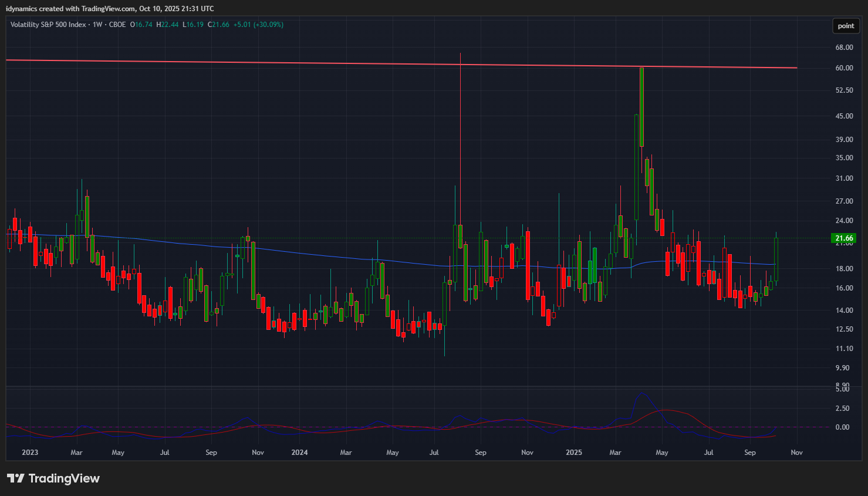The image size is (868, 496).
Task: Click the 0.00 indicator scale label
Action: pyautogui.click(x=842, y=427)
